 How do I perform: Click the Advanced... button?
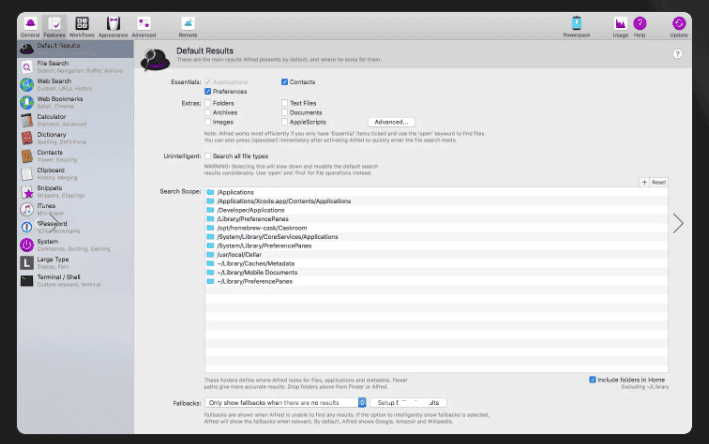[x=391, y=122]
